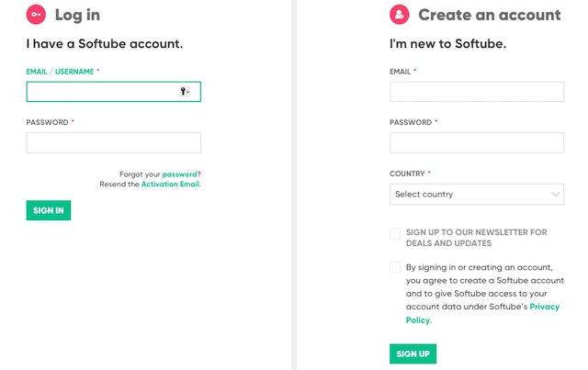Image resolution: width=588 pixels, height=370 pixels.
Task: Click the Password field under Log in
Action: click(x=113, y=142)
